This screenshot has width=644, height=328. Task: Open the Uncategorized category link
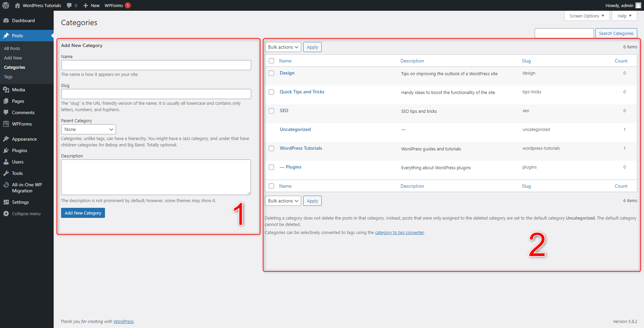295,129
